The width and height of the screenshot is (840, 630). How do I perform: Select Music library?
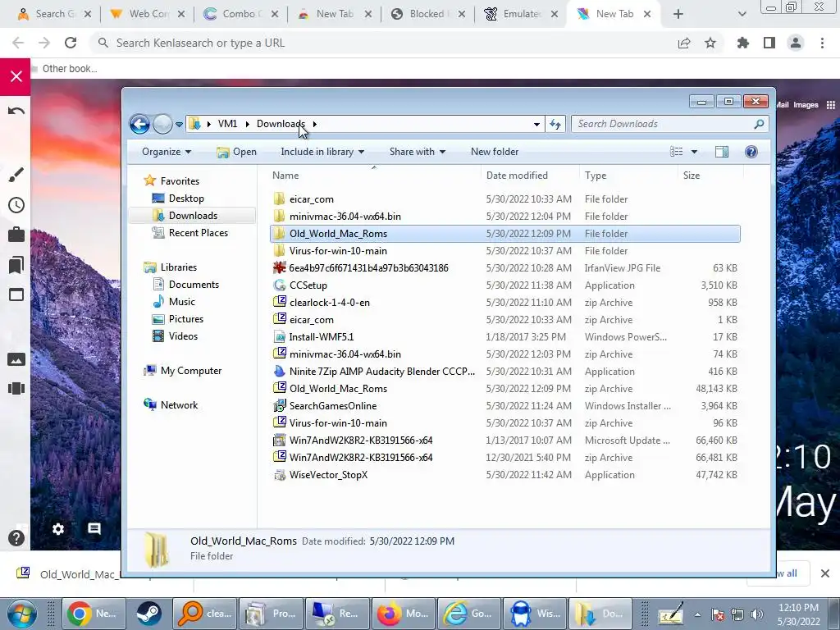[x=181, y=302]
